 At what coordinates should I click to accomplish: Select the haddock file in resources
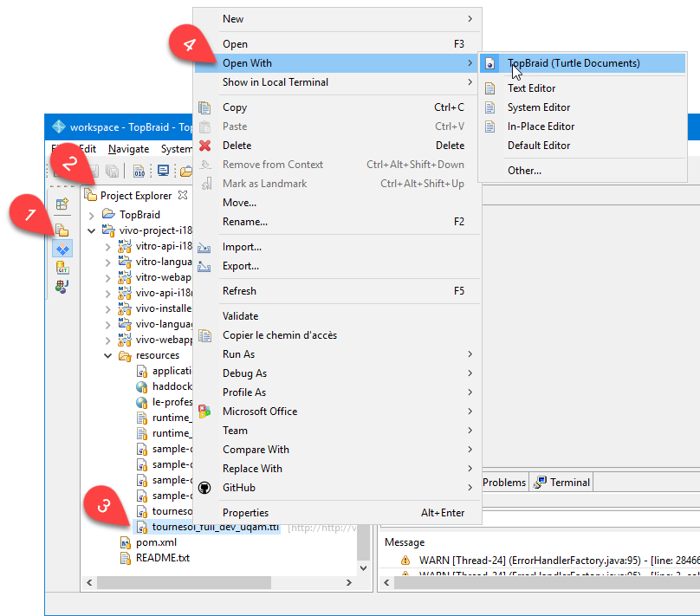click(164, 386)
